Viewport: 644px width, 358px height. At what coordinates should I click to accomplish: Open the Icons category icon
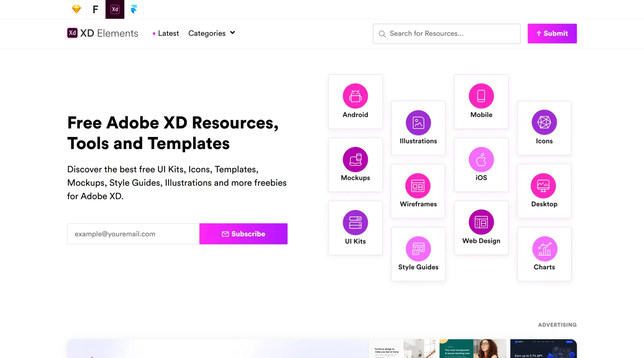[544, 122]
